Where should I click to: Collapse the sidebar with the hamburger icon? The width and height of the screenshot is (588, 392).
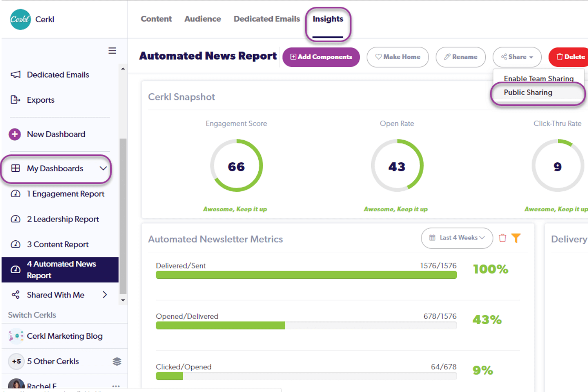pos(112,51)
